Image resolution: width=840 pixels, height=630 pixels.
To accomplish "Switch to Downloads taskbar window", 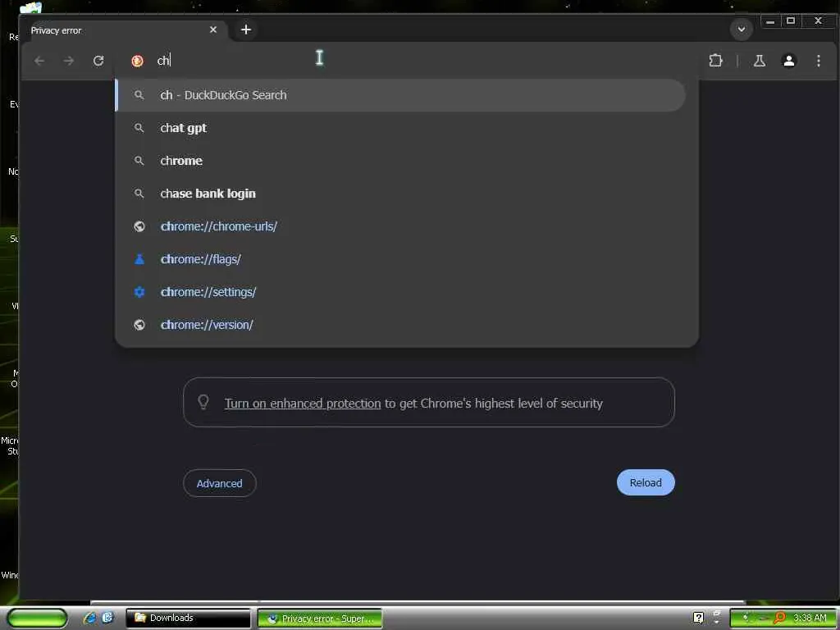I will [188, 618].
